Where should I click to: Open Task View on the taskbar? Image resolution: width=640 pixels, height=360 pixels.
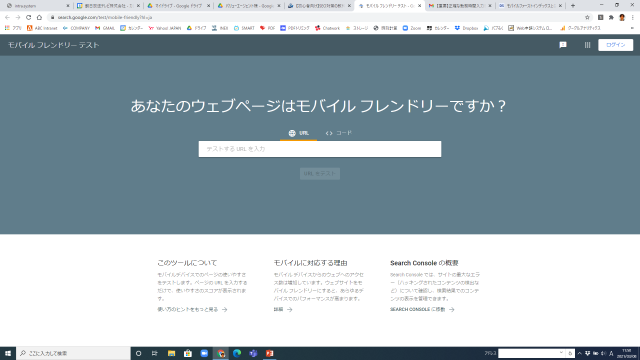155,353
